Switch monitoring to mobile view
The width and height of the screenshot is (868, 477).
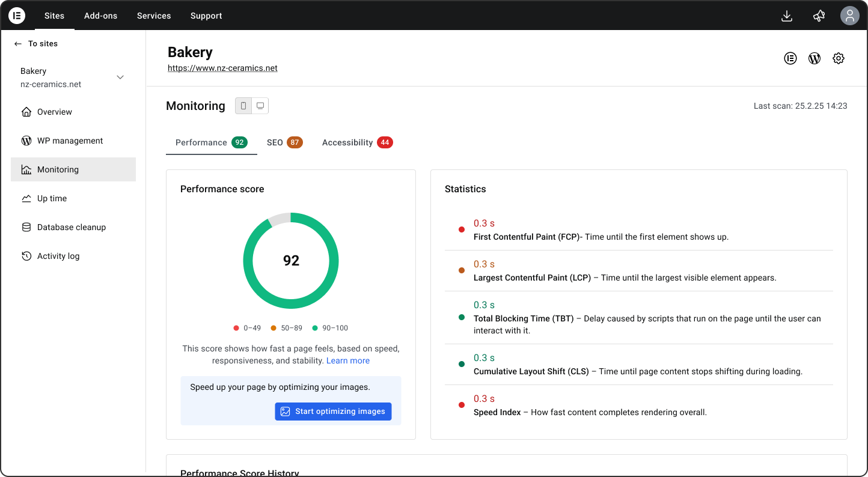(x=243, y=106)
